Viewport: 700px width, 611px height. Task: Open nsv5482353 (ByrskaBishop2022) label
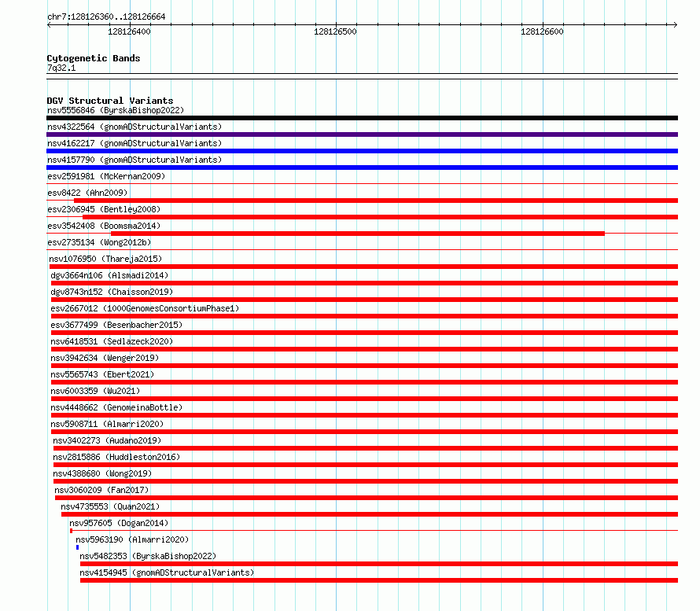(148, 556)
